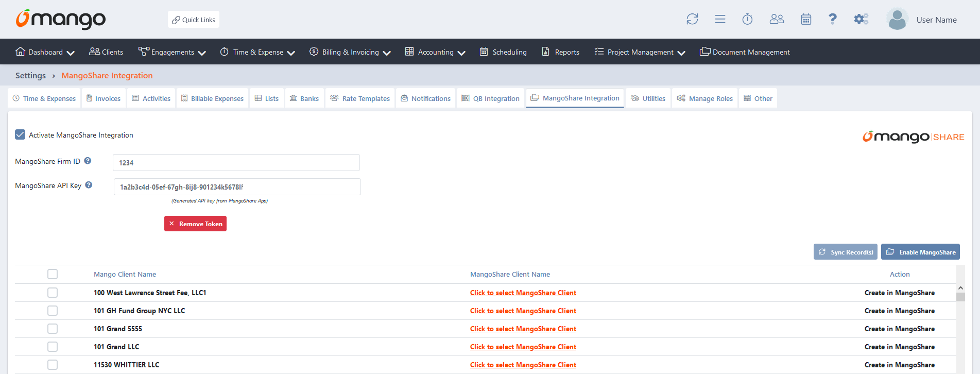Click the MangoShare logo on the right
Image resolution: width=980 pixels, height=374 pixels.
tap(913, 137)
